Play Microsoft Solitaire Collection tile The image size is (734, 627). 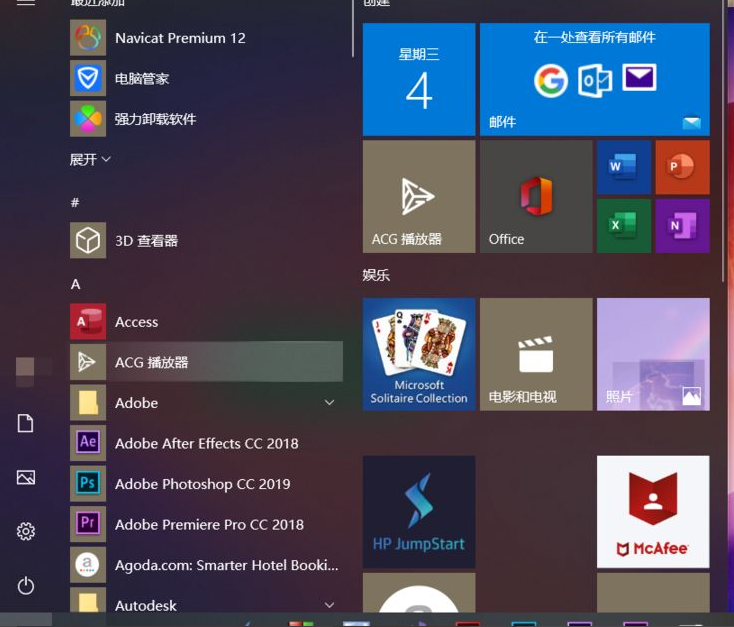[x=419, y=354]
